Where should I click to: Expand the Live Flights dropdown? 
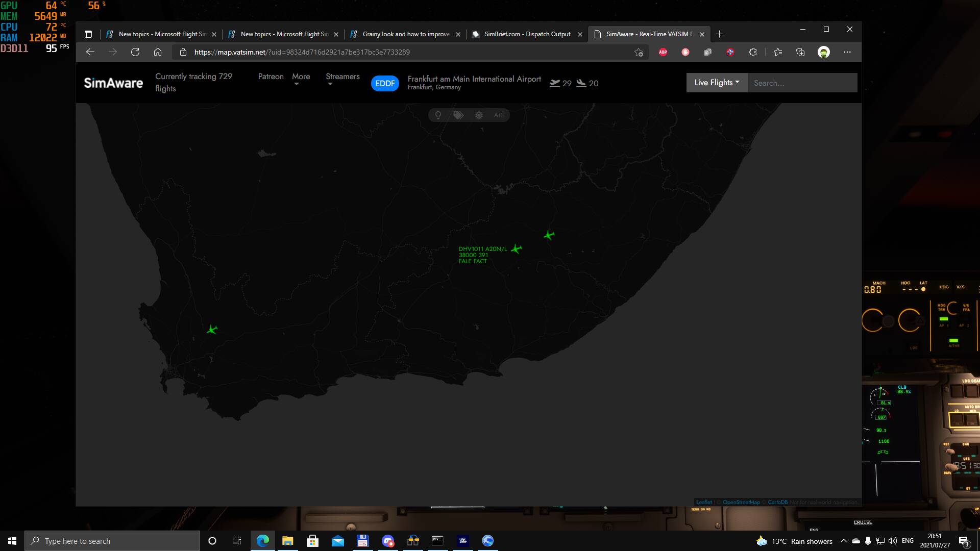[x=717, y=83]
